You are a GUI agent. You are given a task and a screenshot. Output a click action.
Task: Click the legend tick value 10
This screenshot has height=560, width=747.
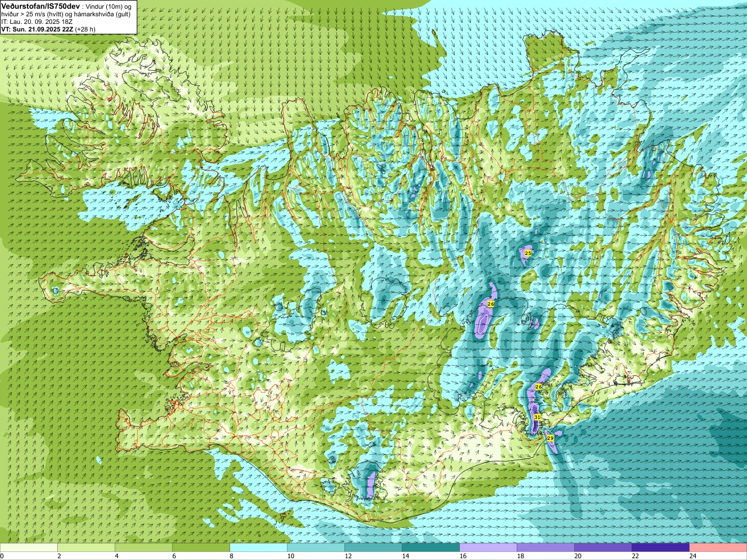pyautogui.click(x=291, y=556)
